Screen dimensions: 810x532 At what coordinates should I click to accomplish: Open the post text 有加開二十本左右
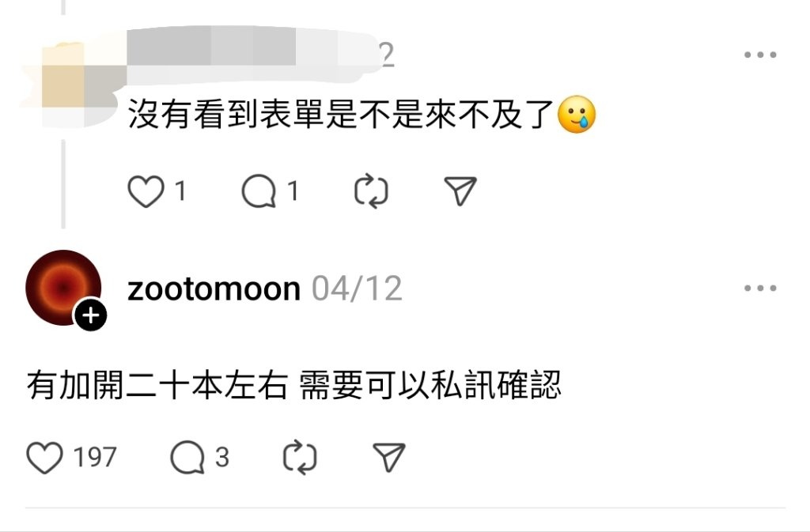[x=157, y=386]
